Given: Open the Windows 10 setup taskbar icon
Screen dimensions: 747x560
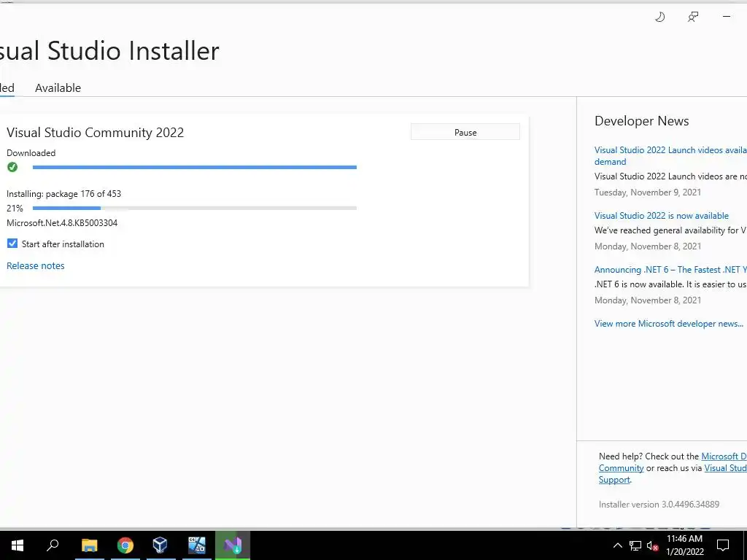Looking at the screenshot, I should pyautogui.click(x=197, y=545).
